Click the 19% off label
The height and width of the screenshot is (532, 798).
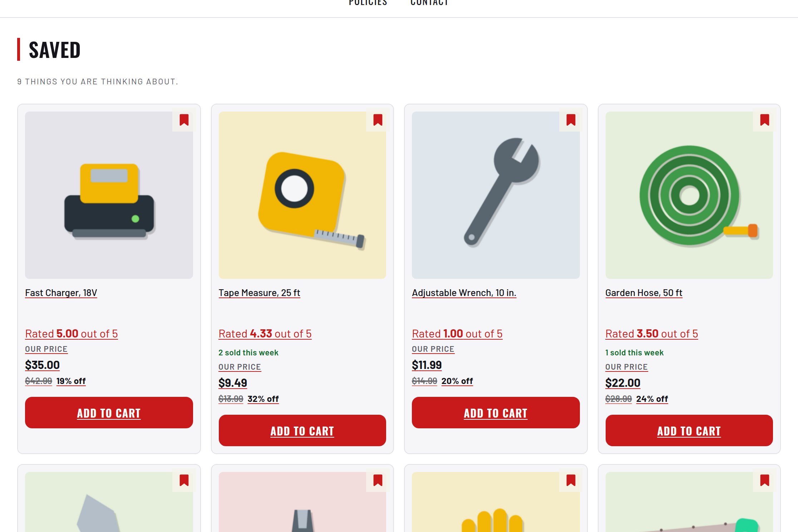(x=71, y=381)
